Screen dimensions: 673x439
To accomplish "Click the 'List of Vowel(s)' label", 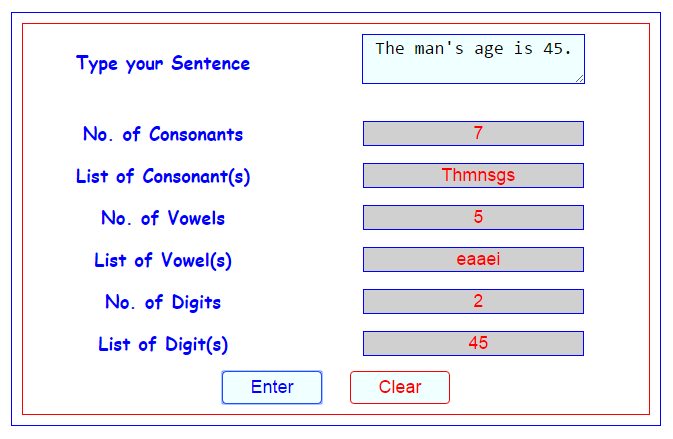I will tap(163, 260).
